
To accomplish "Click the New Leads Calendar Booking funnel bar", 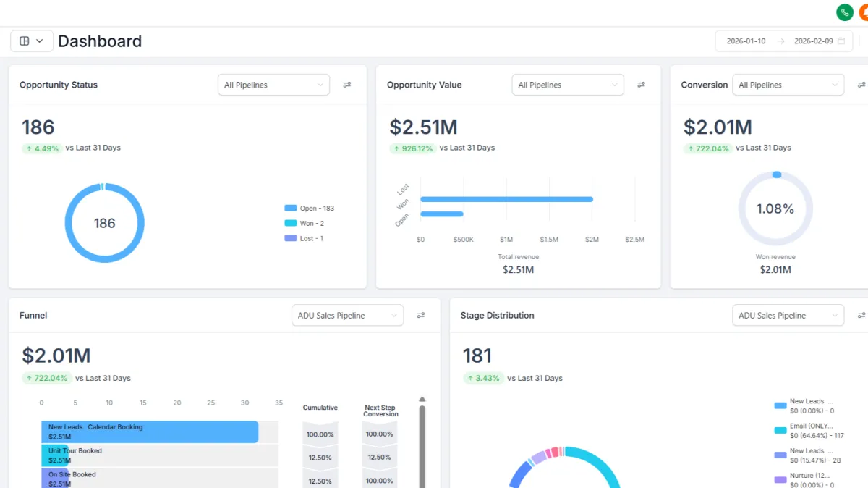I will [150, 432].
